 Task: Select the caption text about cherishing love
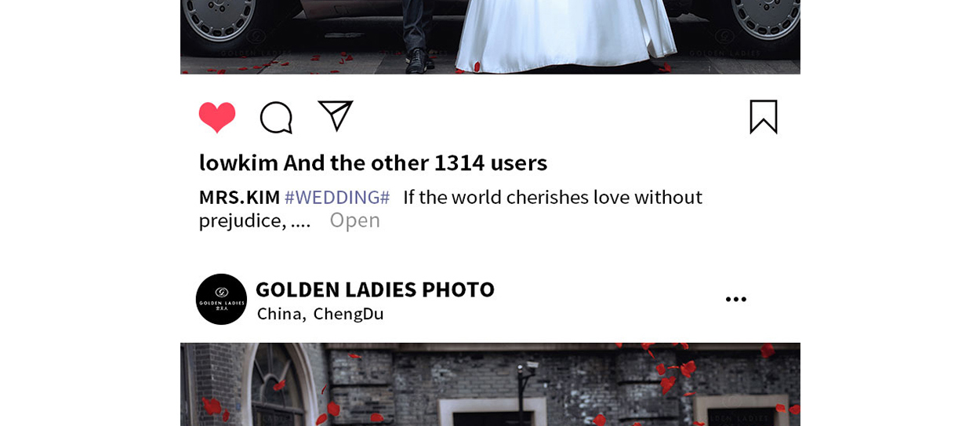553,197
